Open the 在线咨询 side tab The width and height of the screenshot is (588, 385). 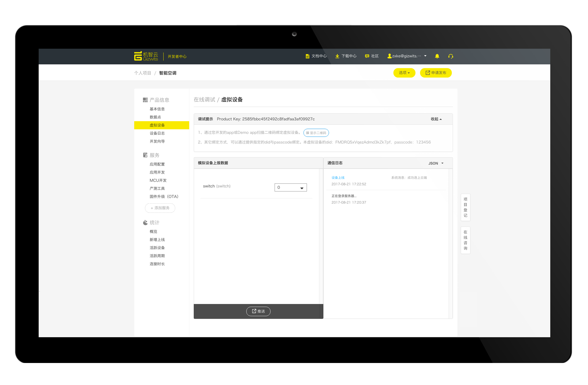(465, 240)
